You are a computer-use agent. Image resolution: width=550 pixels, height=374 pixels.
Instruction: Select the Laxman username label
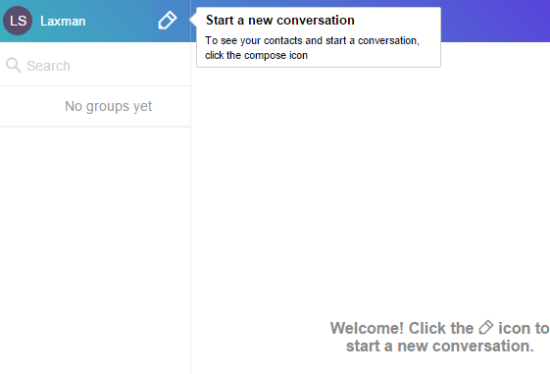[x=63, y=21]
